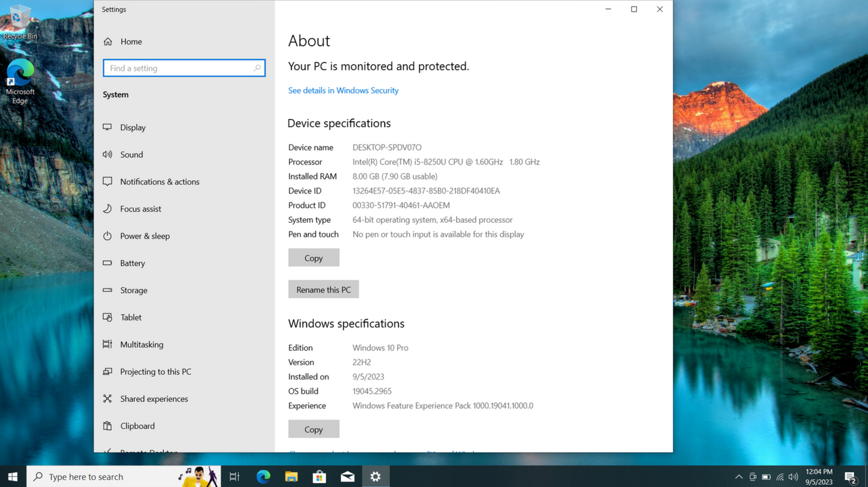The height and width of the screenshot is (487, 868).
Task: Expand hidden icons in the system tray
Action: pos(738,476)
